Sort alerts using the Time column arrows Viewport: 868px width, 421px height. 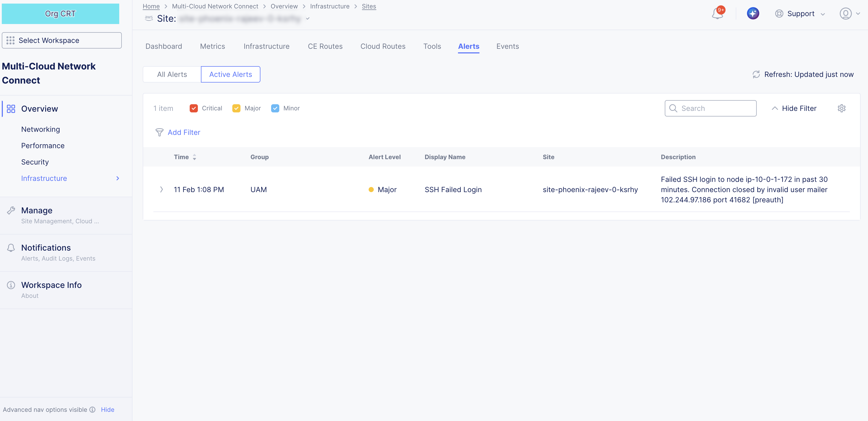pos(195,157)
